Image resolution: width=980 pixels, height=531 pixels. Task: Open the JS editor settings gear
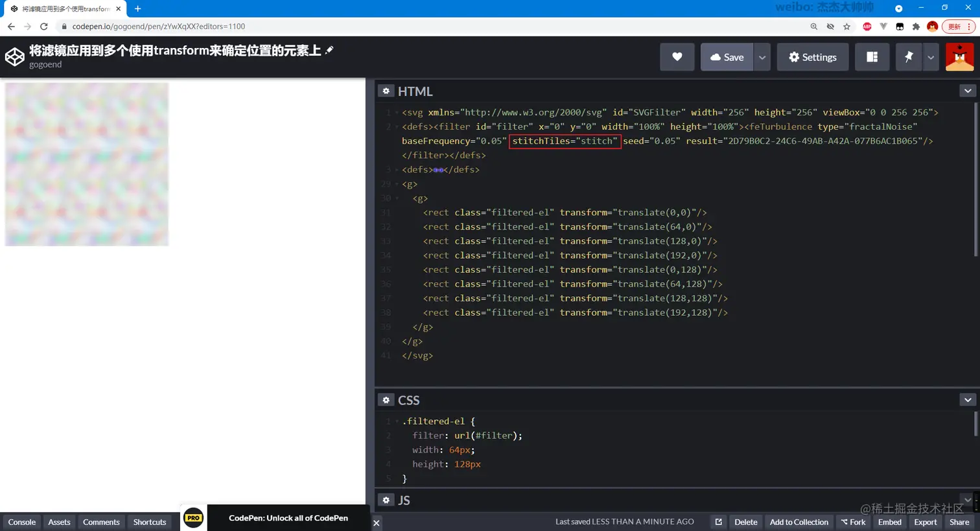pyautogui.click(x=386, y=500)
